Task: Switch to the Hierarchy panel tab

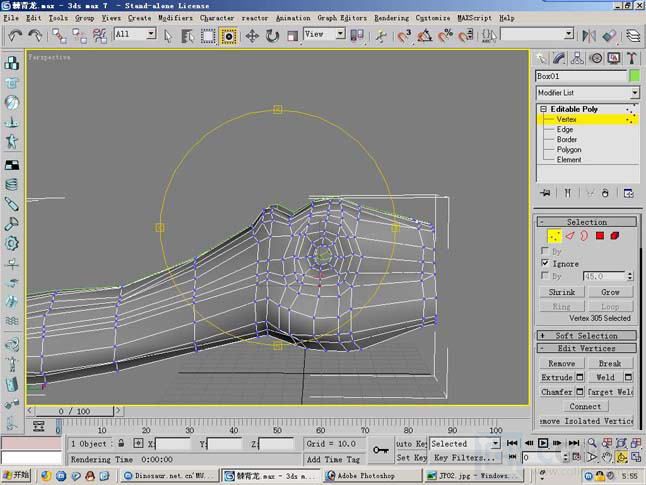Action: (x=577, y=59)
